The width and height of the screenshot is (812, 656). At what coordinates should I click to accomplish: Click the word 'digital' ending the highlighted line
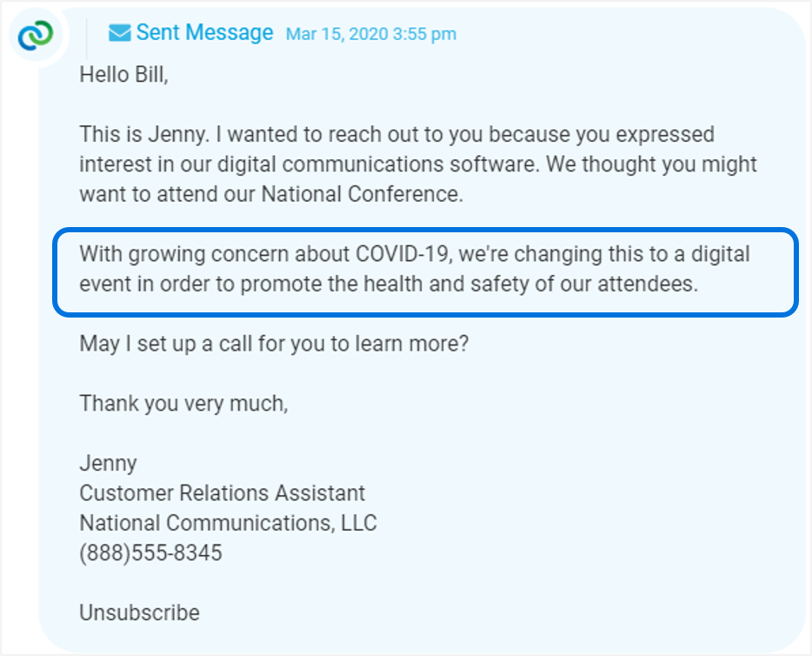[x=721, y=254]
